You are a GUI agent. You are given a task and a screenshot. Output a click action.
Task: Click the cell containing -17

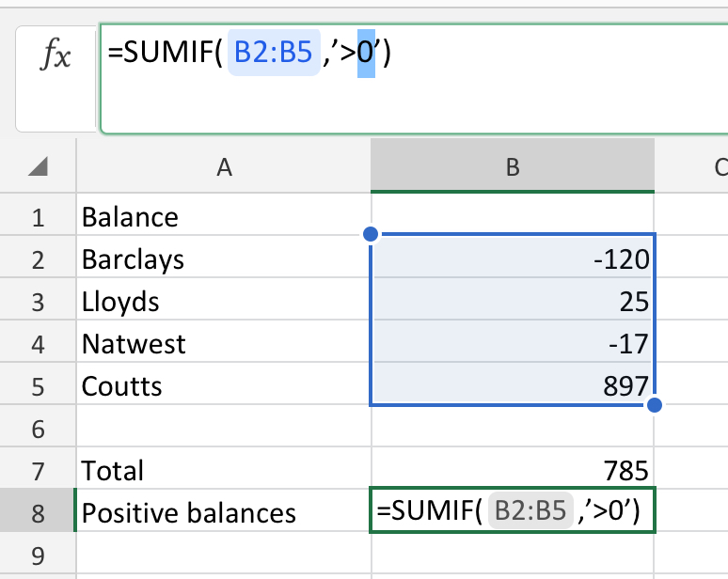click(513, 341)
